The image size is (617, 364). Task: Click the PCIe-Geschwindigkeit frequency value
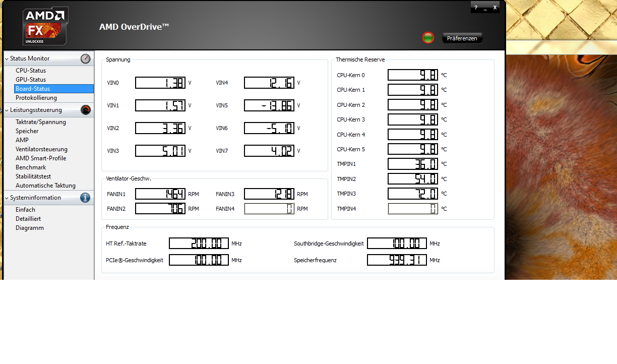pyautogui.click(x=199, y=260)
